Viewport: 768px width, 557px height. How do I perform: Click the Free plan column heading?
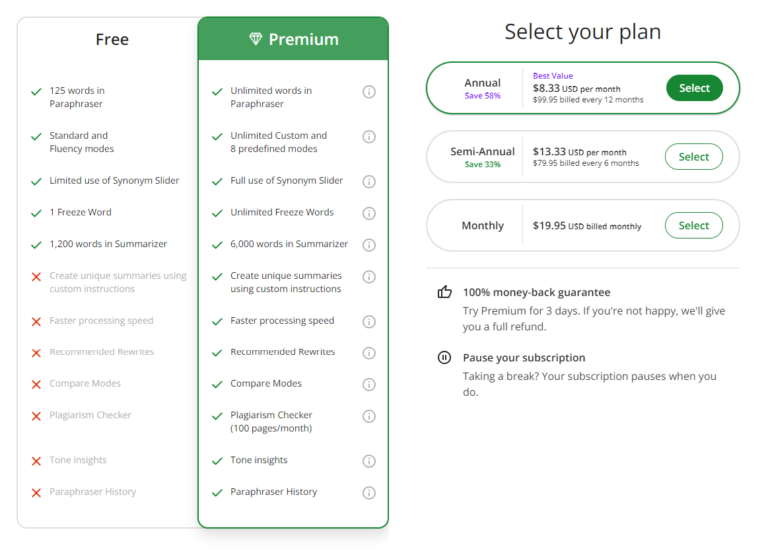pyautogui.click(x=112, y=40)
